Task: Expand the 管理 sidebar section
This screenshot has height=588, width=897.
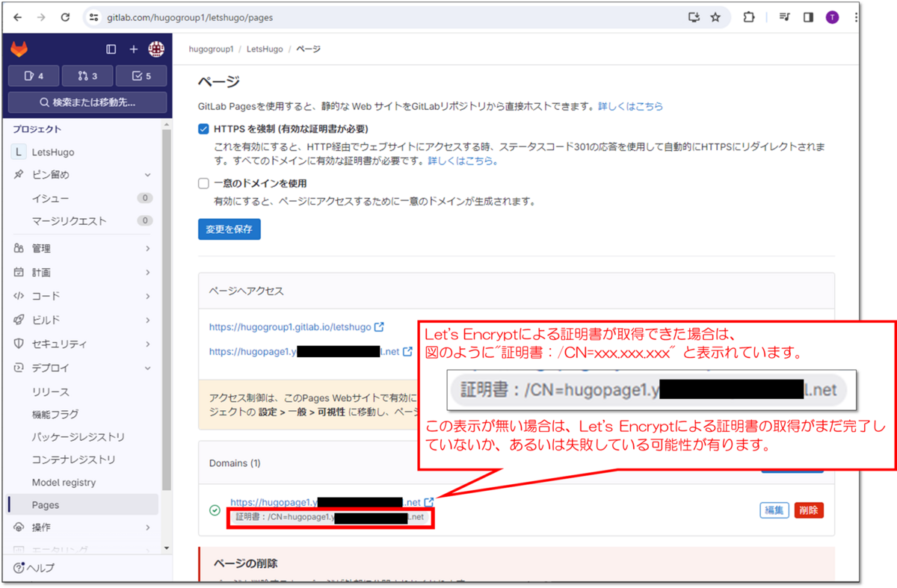Action: [x=82, y=248]
